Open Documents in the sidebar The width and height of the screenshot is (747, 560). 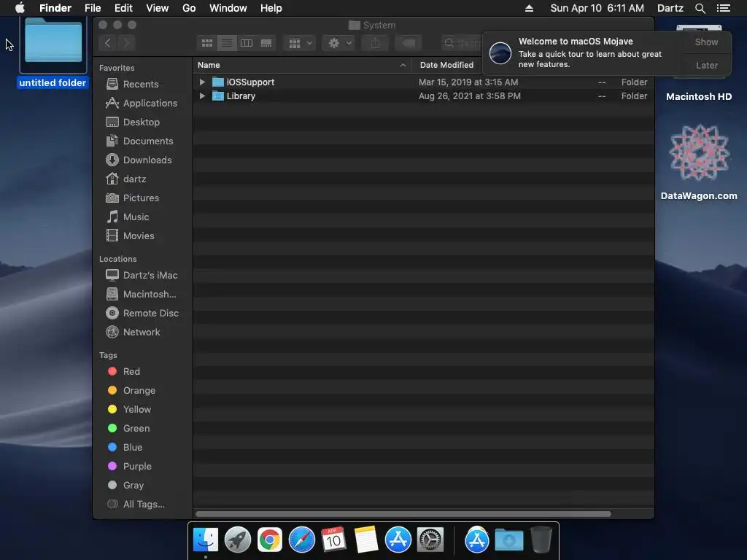pos(148,141)
